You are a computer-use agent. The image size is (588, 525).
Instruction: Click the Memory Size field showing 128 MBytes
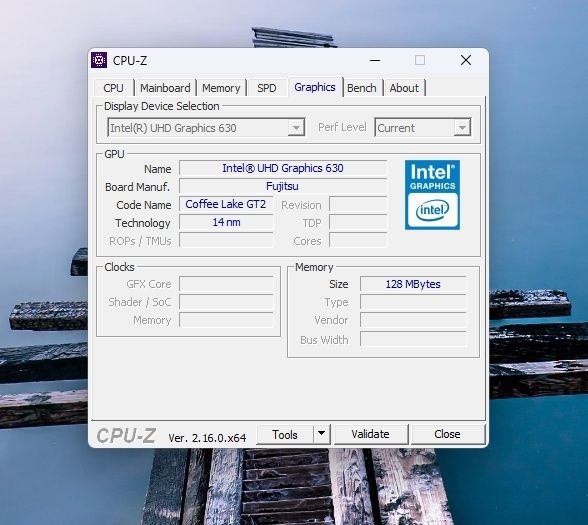coord(413,284)
